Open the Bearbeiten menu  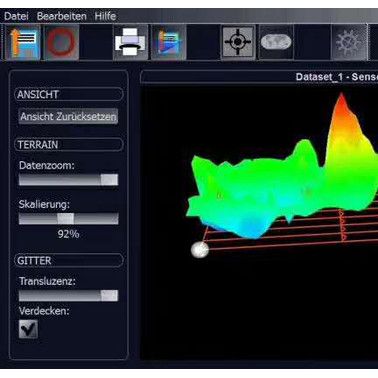click(x=62, y=16)
